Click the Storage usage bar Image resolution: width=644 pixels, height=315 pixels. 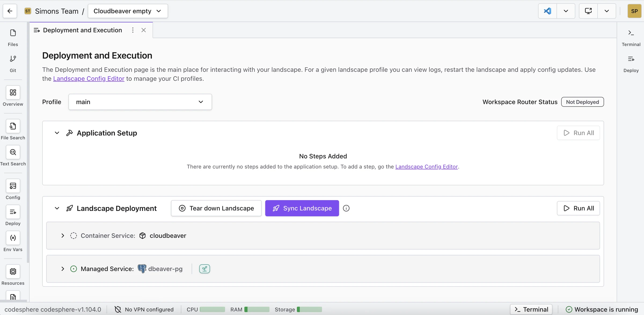point(309,309)
